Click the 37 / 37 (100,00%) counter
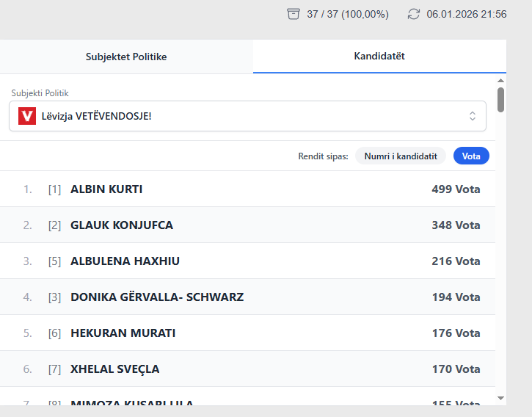Screen dimensions: 532x417 (x=347, y=14)
